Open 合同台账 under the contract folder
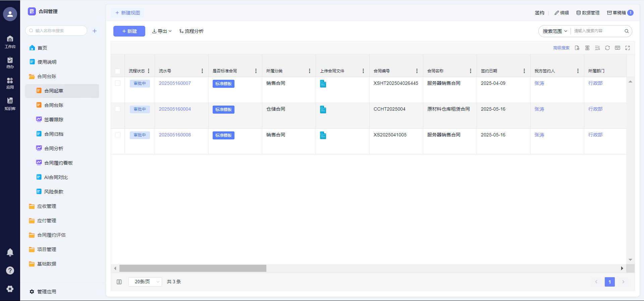 pos(54,105)
